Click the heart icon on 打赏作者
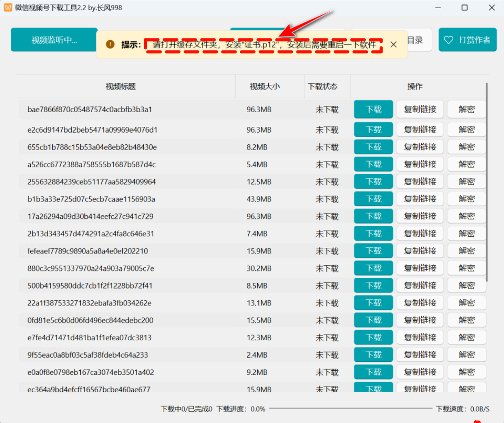This screenshot has height=423, width=504. [x=448, y=40]
